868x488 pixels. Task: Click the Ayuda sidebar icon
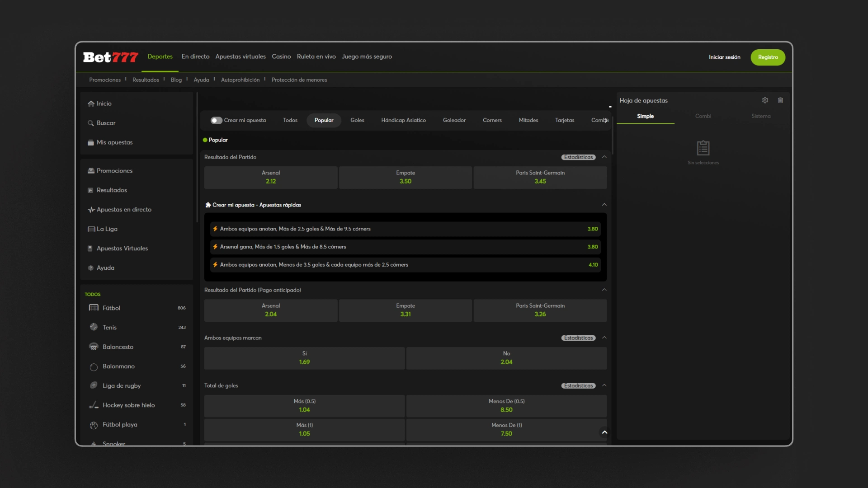91,268
